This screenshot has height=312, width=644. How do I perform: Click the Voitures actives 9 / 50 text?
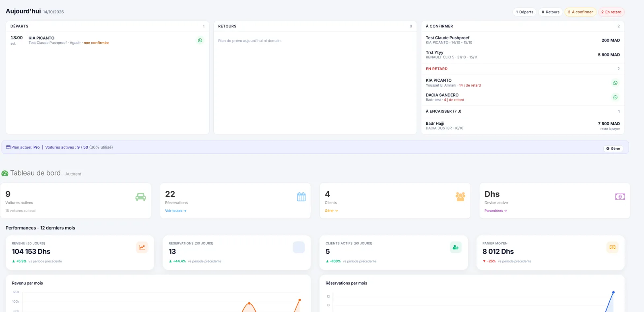66,147
